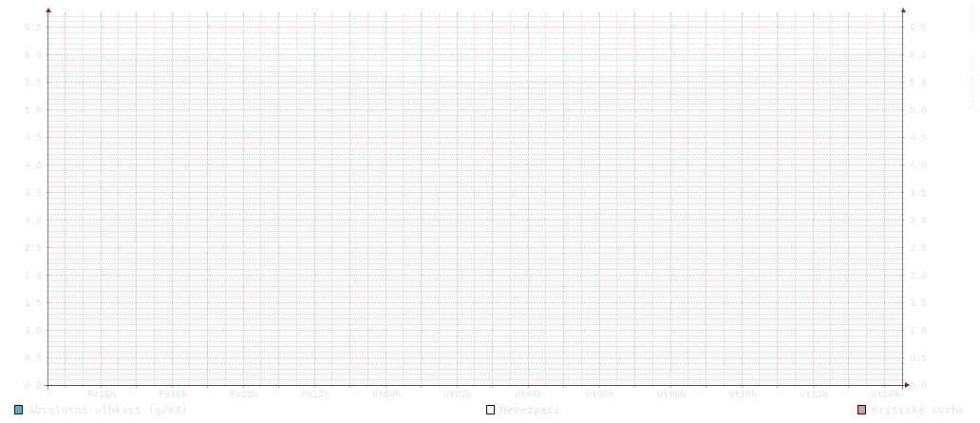Screen dimensions: 980x423
Task: Click the red arrow atop the left axis
Action: [x=48, y=8]
